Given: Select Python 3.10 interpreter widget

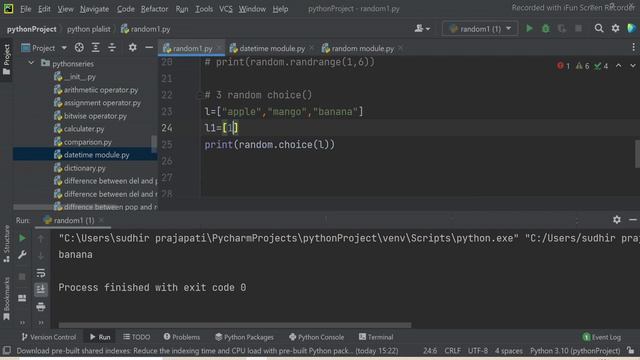Looking at the screenshot, I should click(575, 351).
